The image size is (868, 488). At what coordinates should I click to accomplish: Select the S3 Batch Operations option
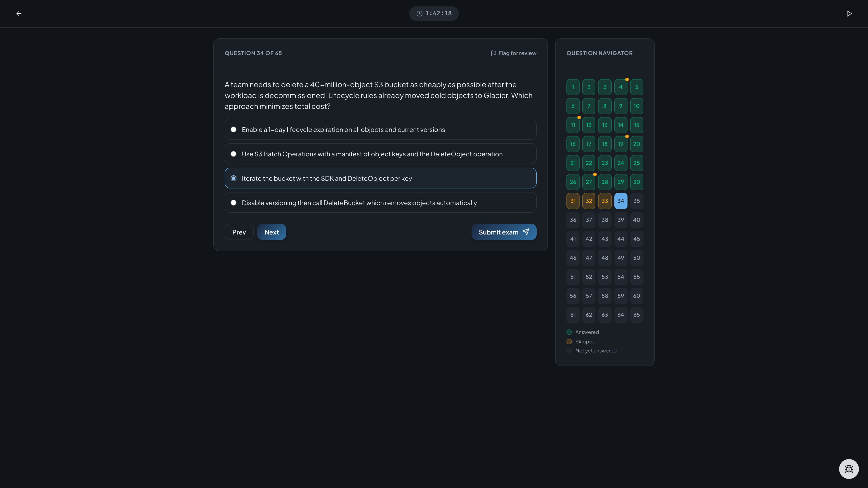380,154
